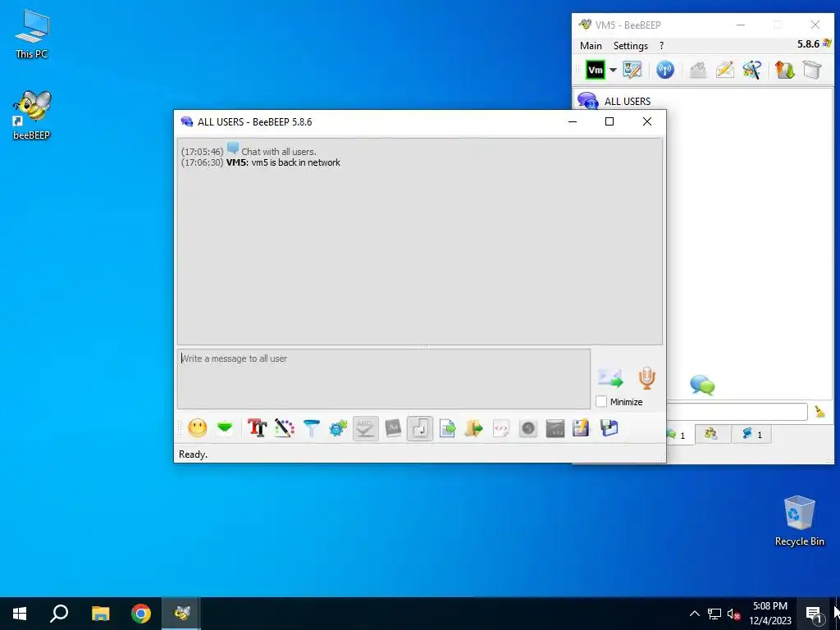This screenshot has width=840, height=630.
Task: Click BeeBEEP taskbar button
Action: click(x=182, y=614)
